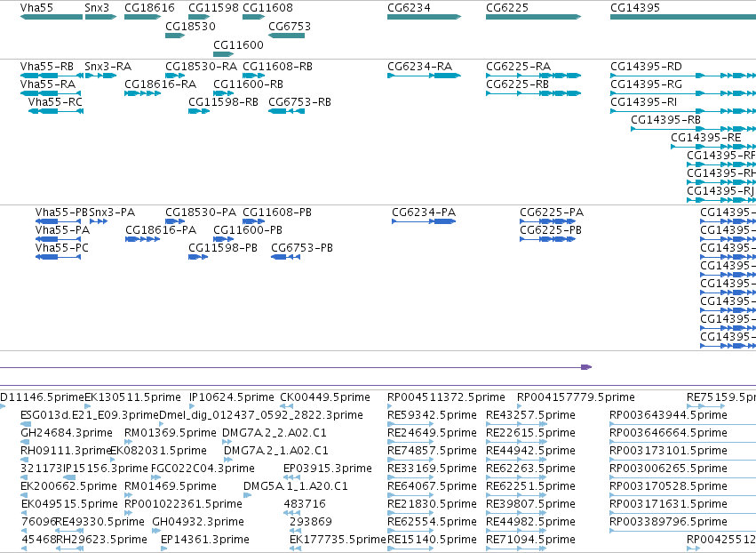Viewport: 756px width, 553px height.
Task: Select the RE43257.5prime EST label
Action: point(531,415)
